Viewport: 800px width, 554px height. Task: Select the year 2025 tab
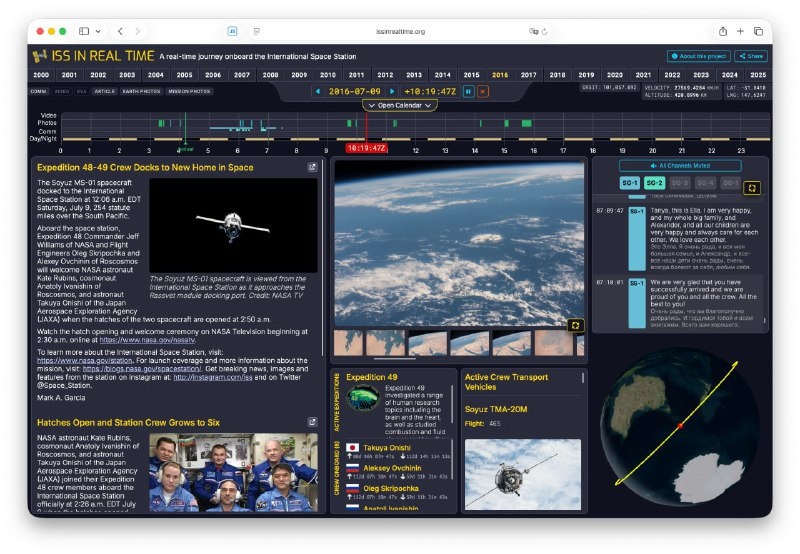(x=758, y=75)
